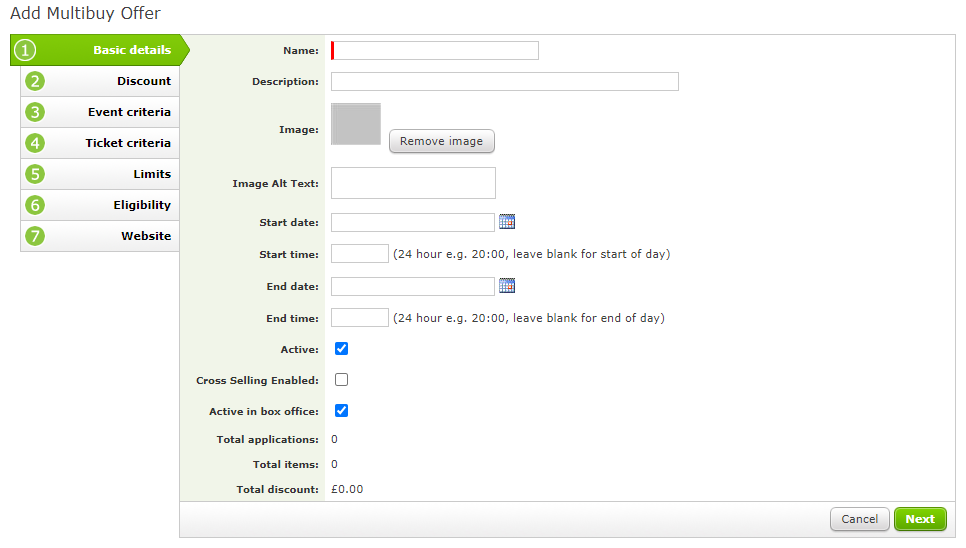
Task: Click the Add Multibuy Offer heading
Action: click(86, 13)
